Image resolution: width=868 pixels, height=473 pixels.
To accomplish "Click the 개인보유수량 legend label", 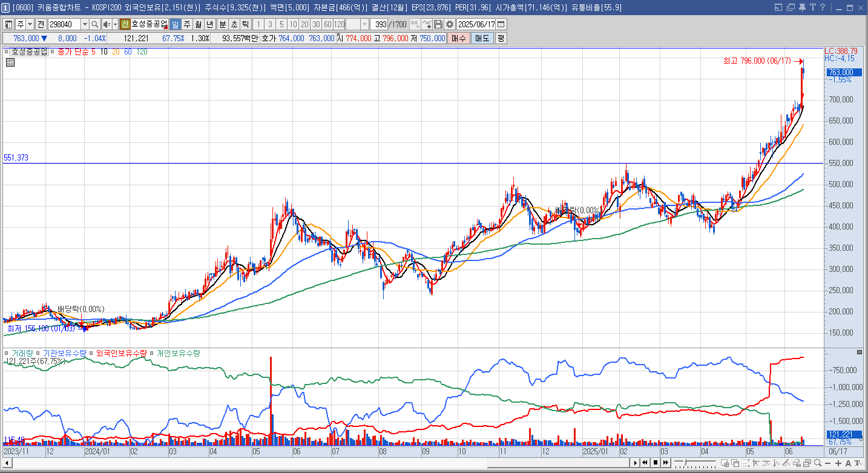I will 178,352.
